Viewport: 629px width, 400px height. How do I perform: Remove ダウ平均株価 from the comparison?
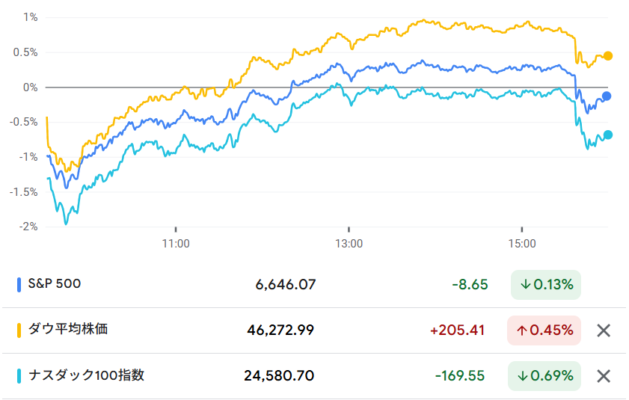point(603,330)
